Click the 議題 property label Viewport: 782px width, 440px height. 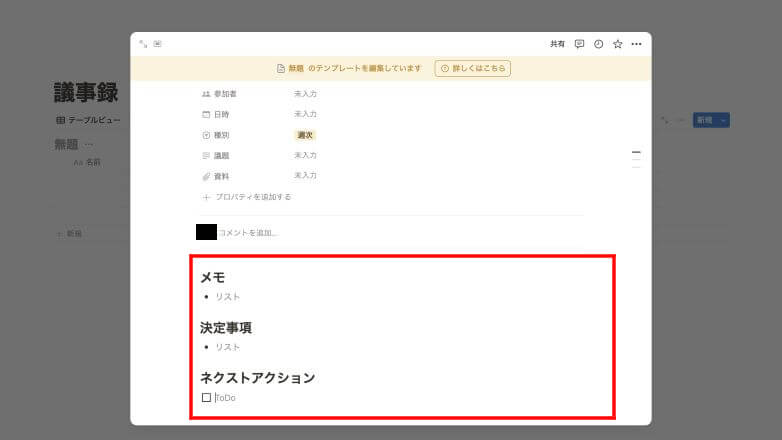tap(215, 156)
